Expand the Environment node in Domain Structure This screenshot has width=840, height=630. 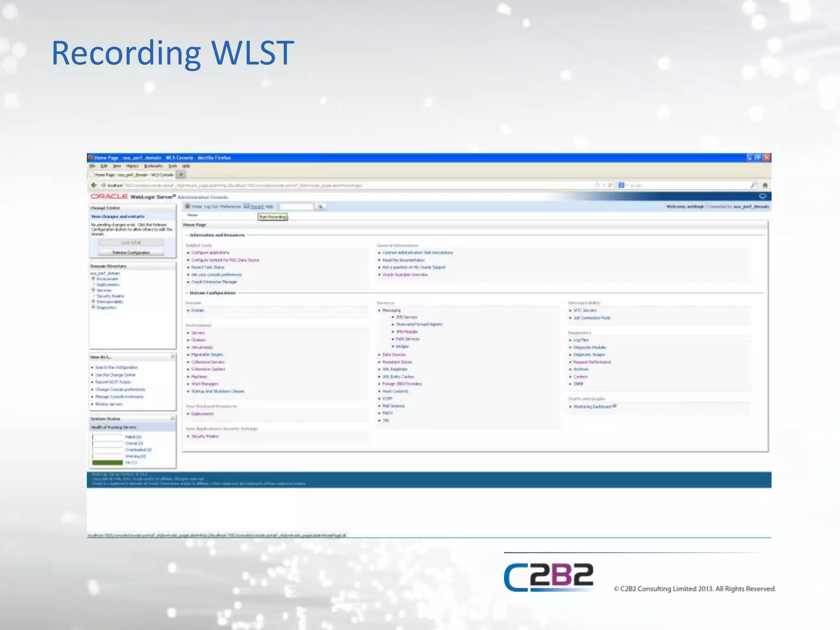93,279
